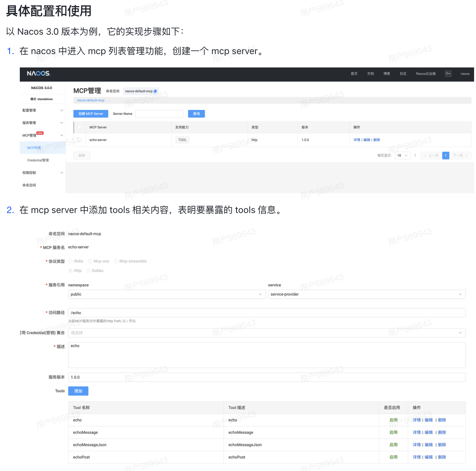Click 编辑 for the echoMessage tool
This screenshot has width=476, height=471.
coord(428,433)
